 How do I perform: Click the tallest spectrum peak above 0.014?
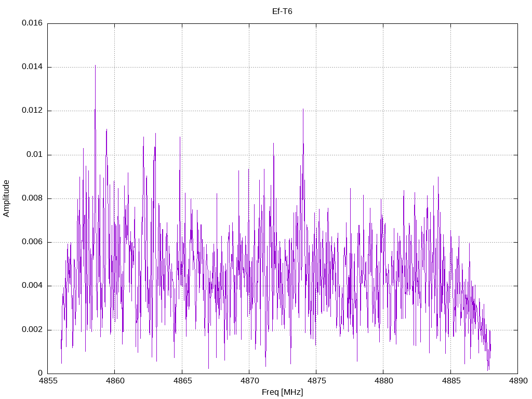point(96,65)
